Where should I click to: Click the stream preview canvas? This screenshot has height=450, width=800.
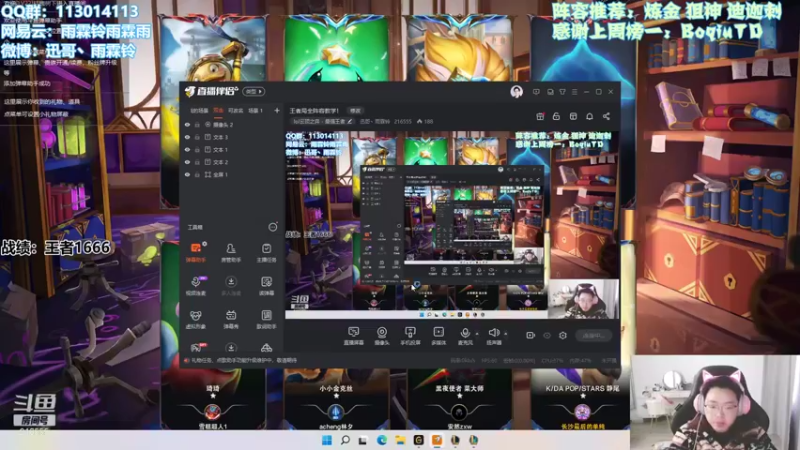pos(452,224)
